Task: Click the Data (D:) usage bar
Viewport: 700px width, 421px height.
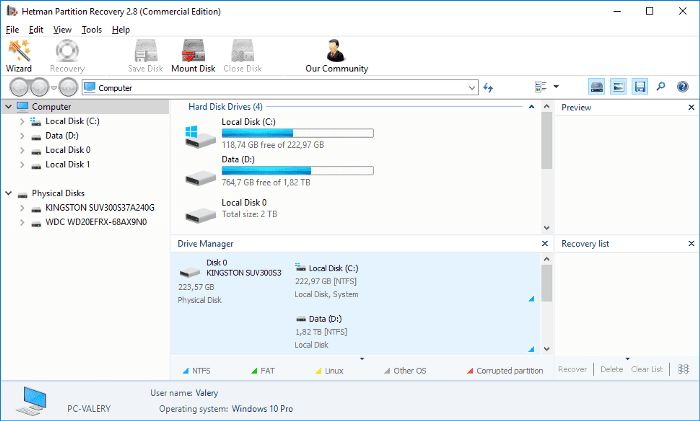Action: tap(298, 171)
